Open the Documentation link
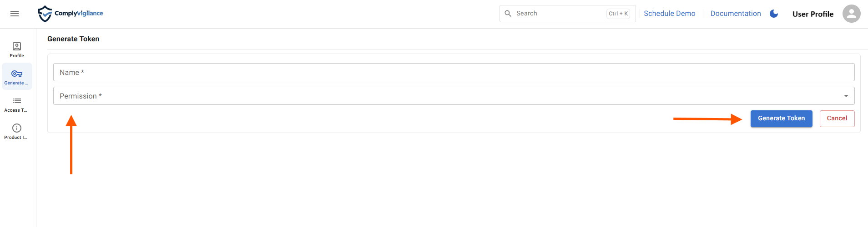 (735, 14)
